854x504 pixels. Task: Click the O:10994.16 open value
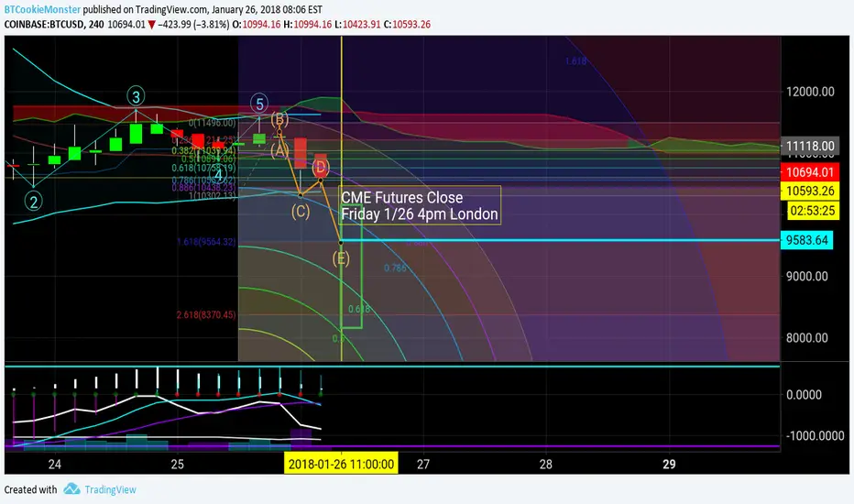(257, 25)
